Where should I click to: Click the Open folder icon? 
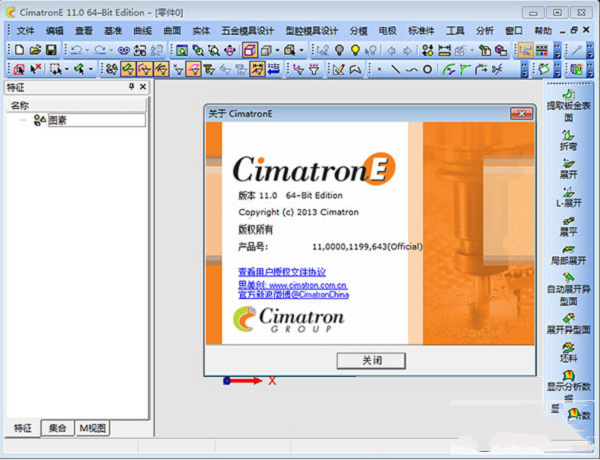[35, 50]
